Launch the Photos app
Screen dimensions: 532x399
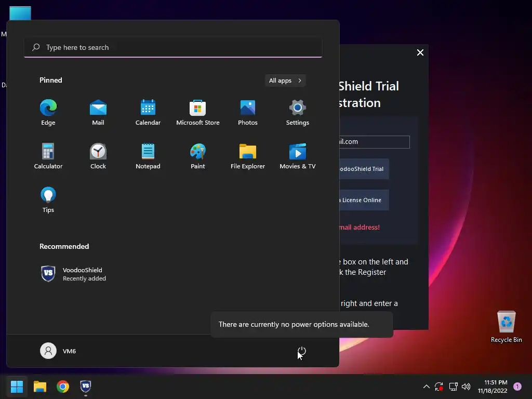(248, 113)
